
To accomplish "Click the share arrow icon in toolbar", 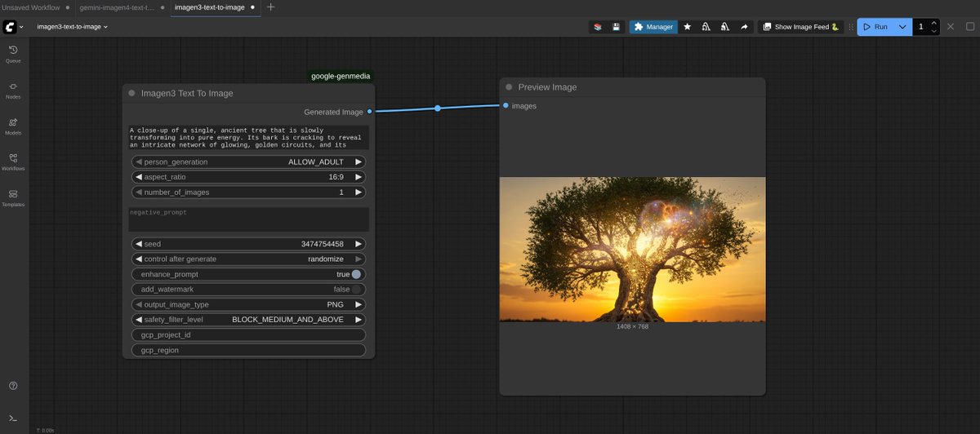I will pyautogui.click(x=744, y=27).
